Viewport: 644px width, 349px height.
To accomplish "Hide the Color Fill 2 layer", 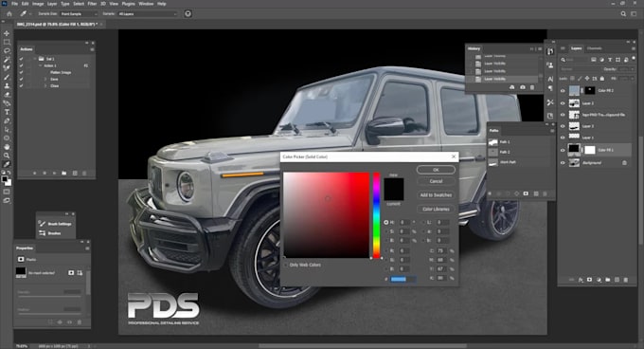I will 563,90.
